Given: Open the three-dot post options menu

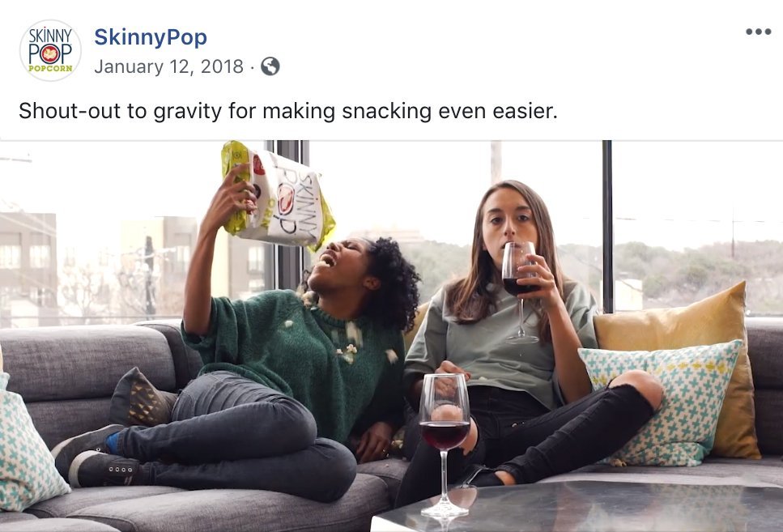Looking at the screenshot, I should click(x=758, y=32).
